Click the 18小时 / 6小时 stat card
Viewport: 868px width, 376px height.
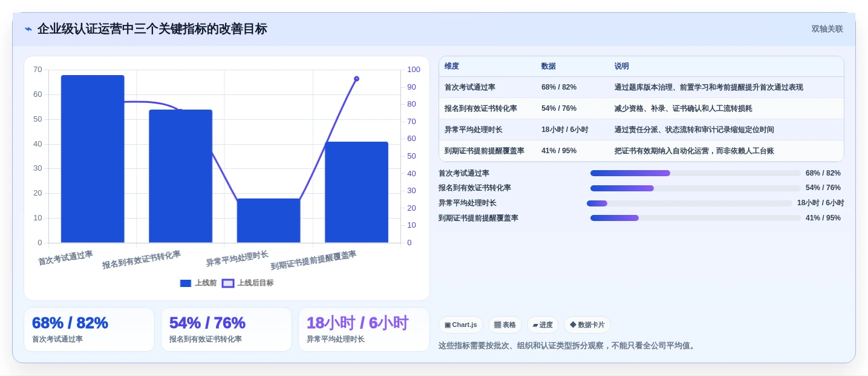364,329
